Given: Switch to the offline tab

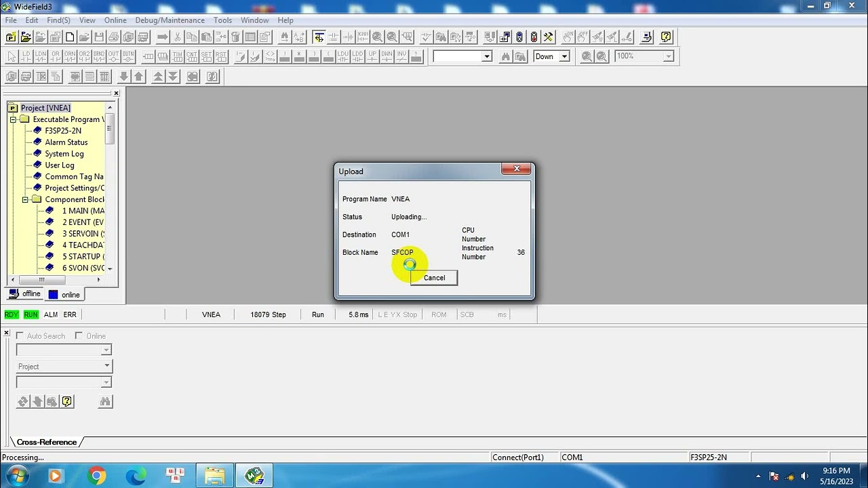Looking at the screenshot, I should click(x=25, y=294).
